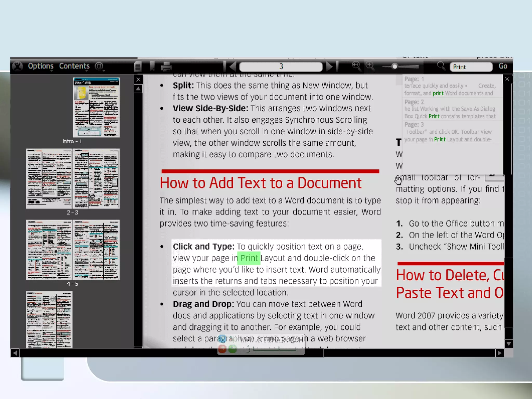
Task: Toggle the thumbnails page list icon
Action: click(x=138, y=66)
